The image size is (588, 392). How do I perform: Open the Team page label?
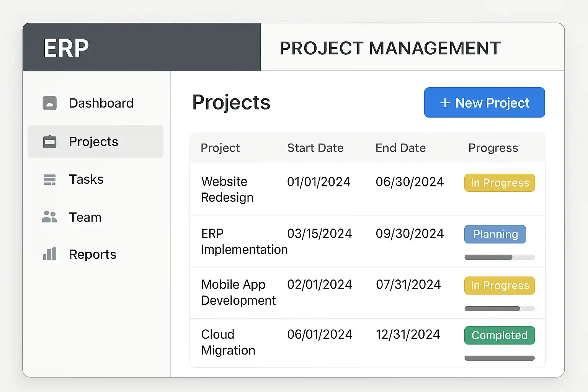click(x=85, y=217)
